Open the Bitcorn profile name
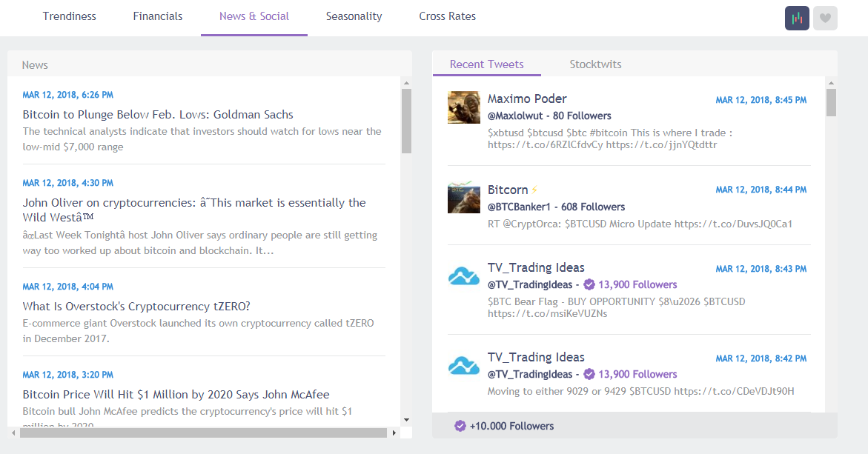 [508, 190]
